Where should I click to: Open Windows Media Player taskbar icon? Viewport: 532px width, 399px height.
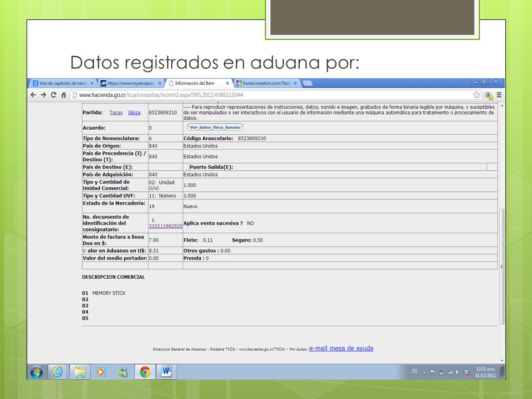(101, 372)
